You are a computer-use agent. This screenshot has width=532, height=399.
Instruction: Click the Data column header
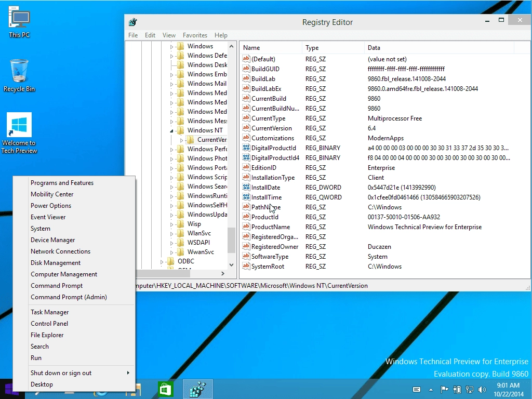pos(440,48)
